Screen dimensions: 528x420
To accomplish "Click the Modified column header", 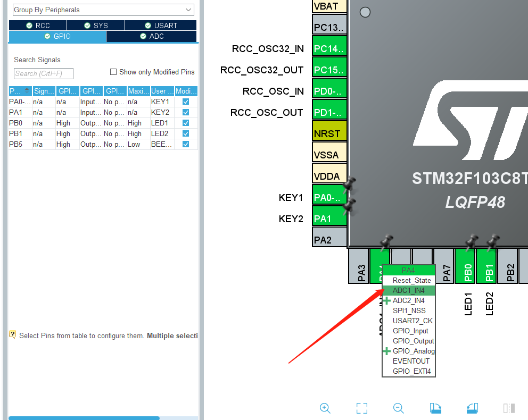I will click(x=186, y=91).
